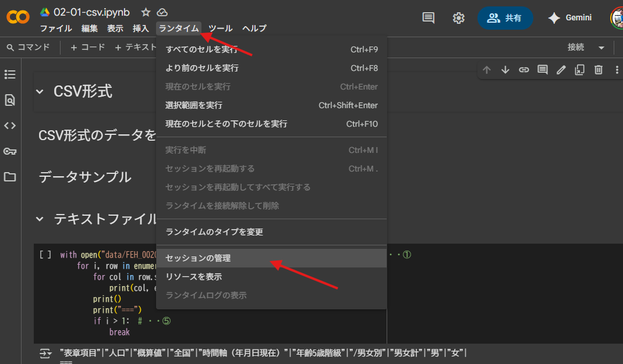Choose ランタイムのタイプを変更 menu entry

[x=214, y=232]
